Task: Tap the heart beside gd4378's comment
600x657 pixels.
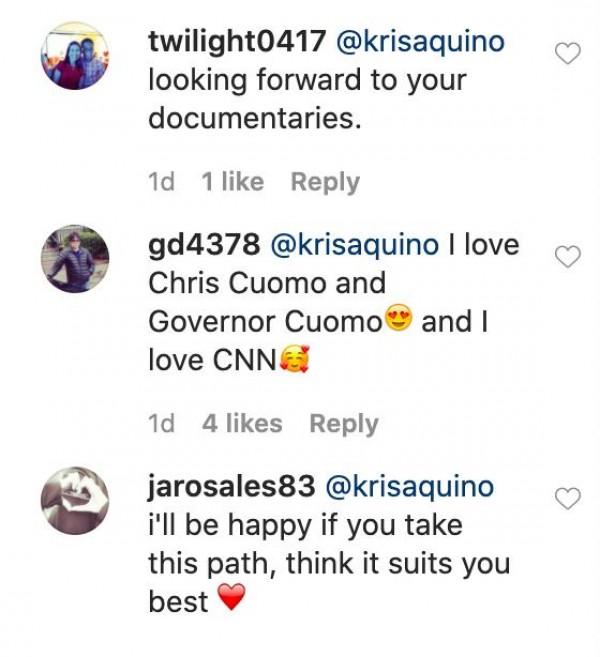Action: (x=568, y=256)
